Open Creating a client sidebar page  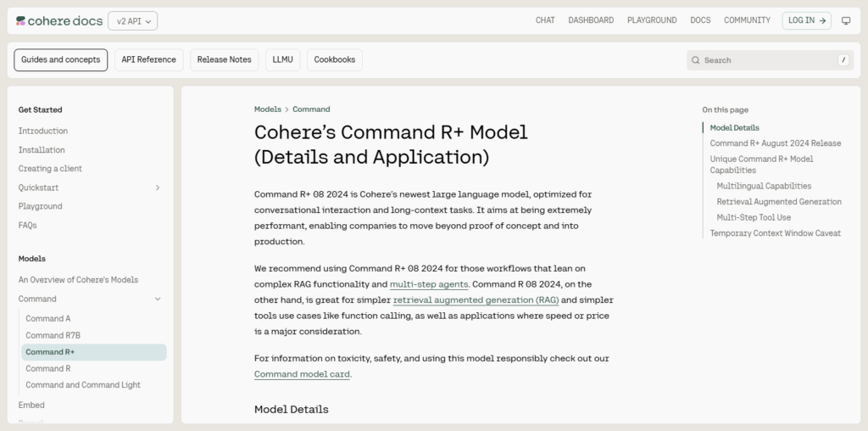click(x=50, y=169)
